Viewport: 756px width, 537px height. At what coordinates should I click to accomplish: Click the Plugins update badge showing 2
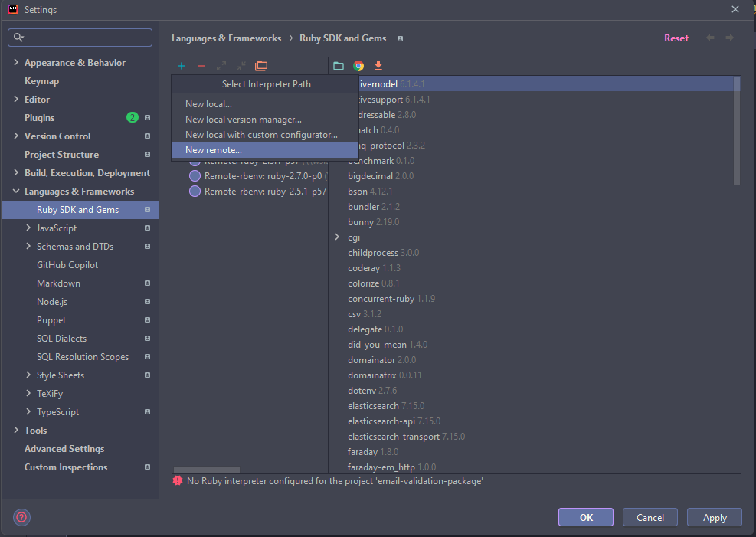[132, 117]
